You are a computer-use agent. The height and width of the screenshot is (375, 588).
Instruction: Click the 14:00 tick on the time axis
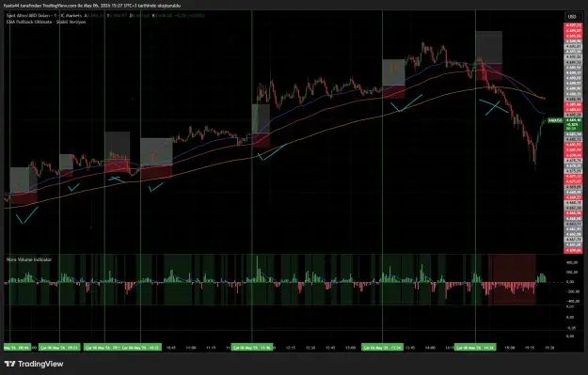click(x=430, y=348)
